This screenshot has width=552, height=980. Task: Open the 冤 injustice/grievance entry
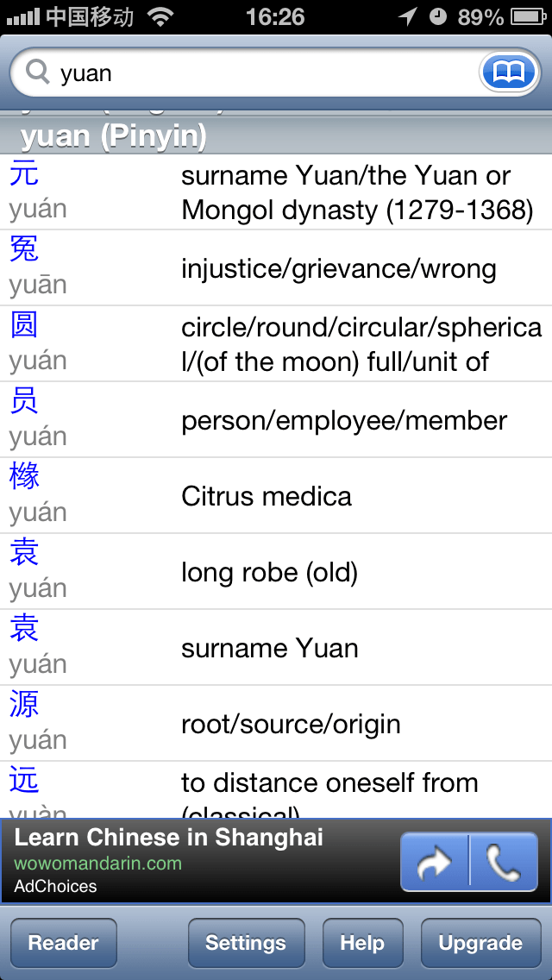coord(276,268)
